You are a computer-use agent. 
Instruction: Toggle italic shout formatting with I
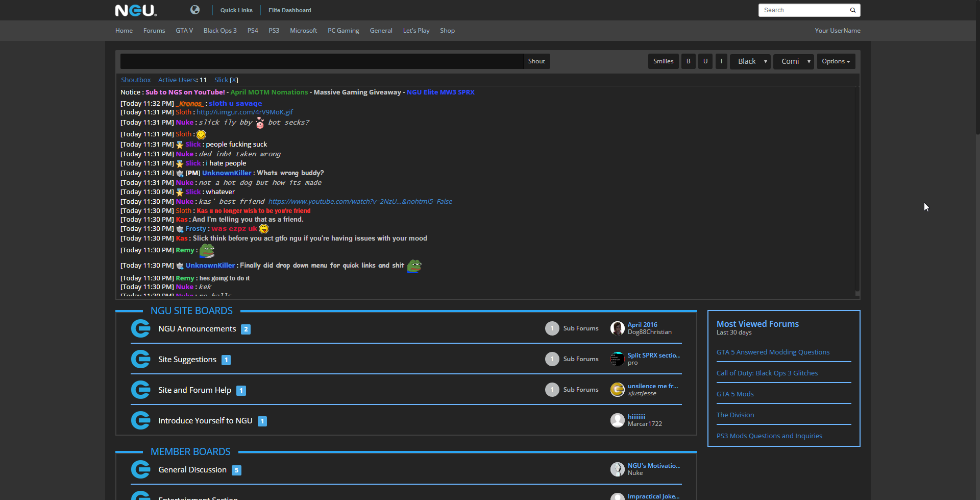(721, 61)
